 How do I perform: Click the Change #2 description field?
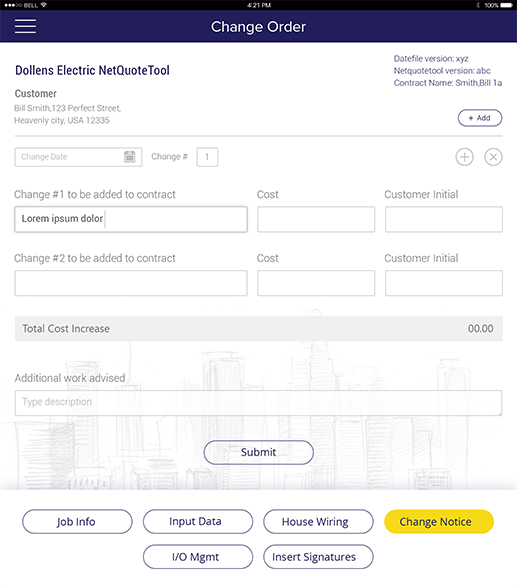coord(131,283)
